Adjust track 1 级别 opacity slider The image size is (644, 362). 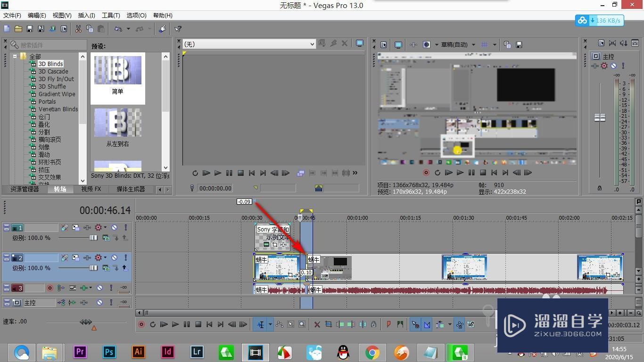pyautogui.click(x=93, y=238)
